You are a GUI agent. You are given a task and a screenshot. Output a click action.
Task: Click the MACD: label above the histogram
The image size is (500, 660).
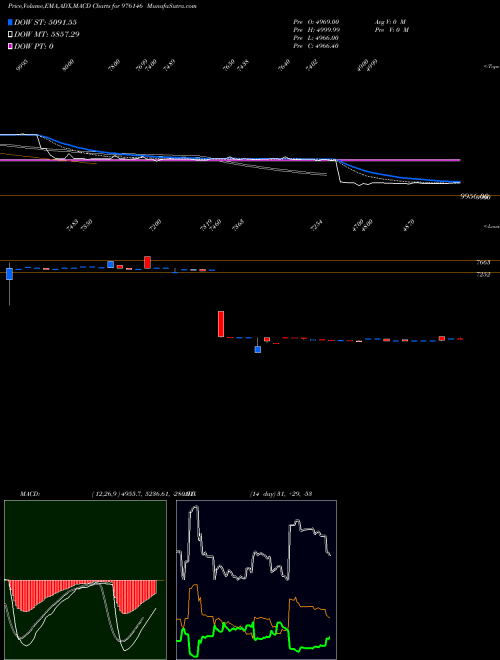coord(30,493)
